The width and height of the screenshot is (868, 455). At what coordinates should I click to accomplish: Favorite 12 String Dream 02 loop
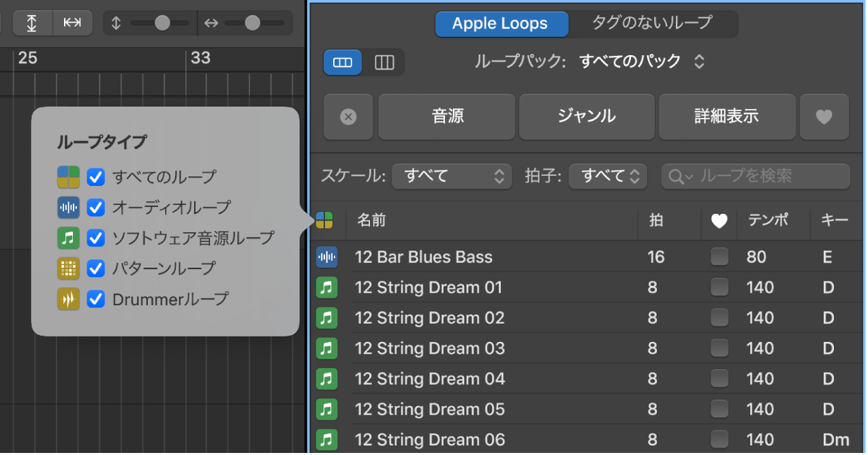click(x=719, y=318)
